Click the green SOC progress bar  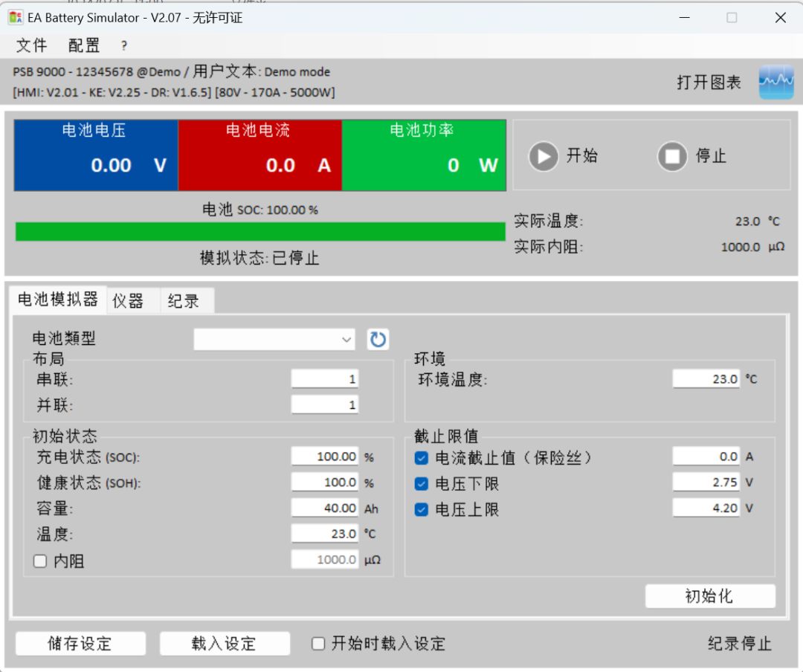[x=260, y=232]
